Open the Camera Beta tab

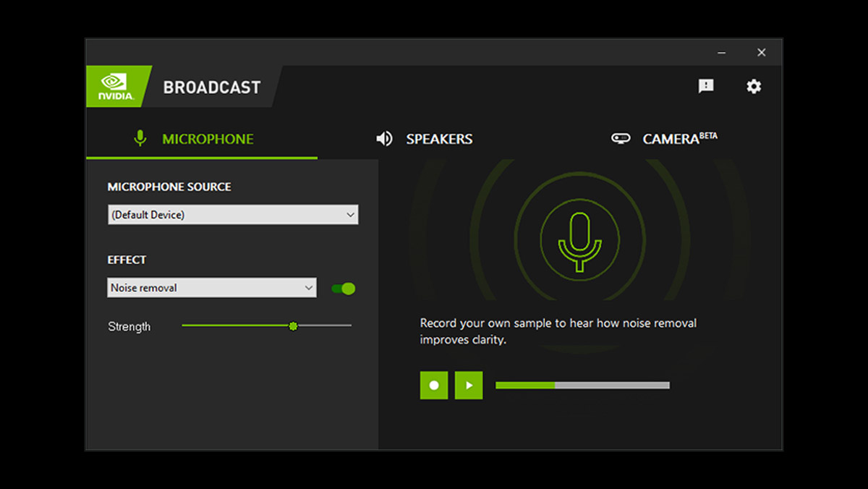point(664,138)
